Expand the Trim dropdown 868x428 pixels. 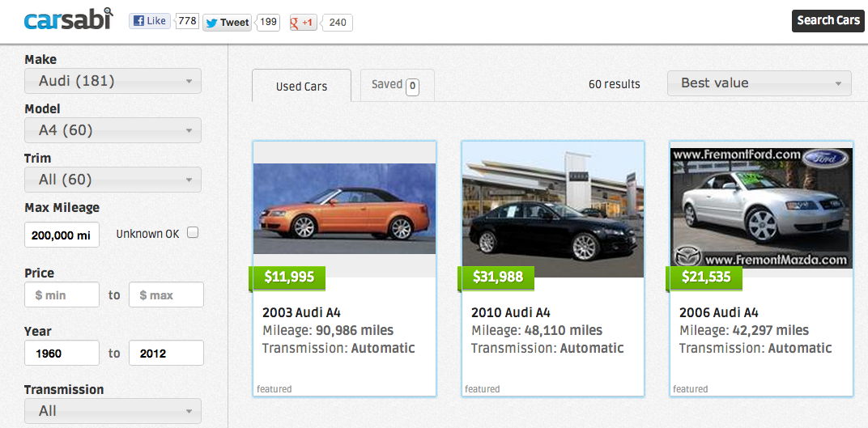coord(113,180)
